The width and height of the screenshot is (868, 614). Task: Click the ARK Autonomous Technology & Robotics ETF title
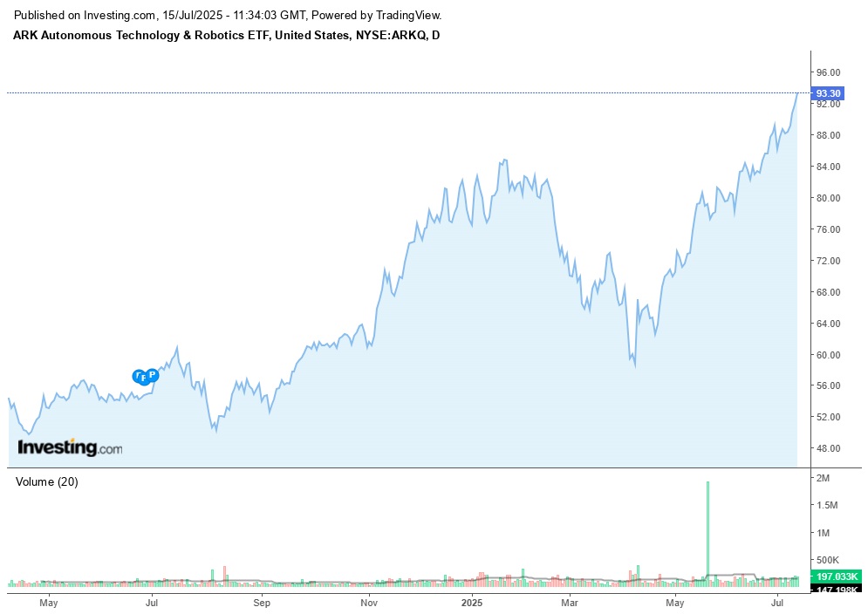click(226, 35)
